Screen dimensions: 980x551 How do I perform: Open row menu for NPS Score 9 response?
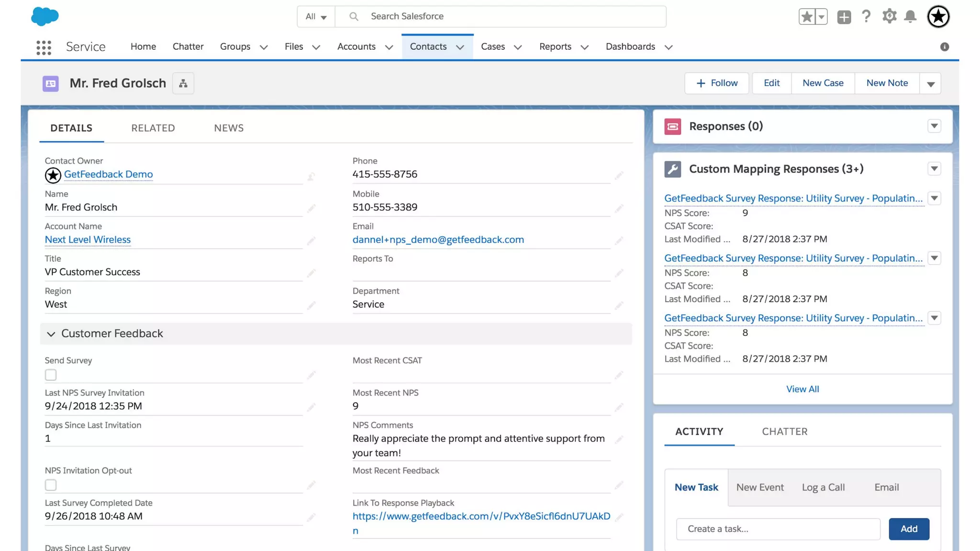(934, 198)
